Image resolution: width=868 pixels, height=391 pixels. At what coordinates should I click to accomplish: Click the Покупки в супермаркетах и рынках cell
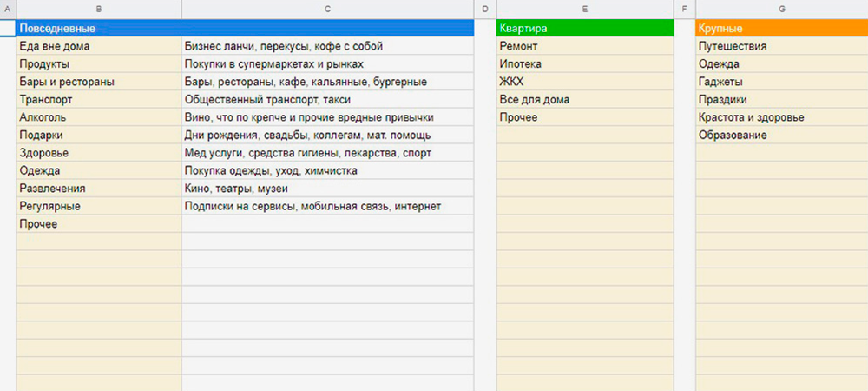(x=328, y=64)
